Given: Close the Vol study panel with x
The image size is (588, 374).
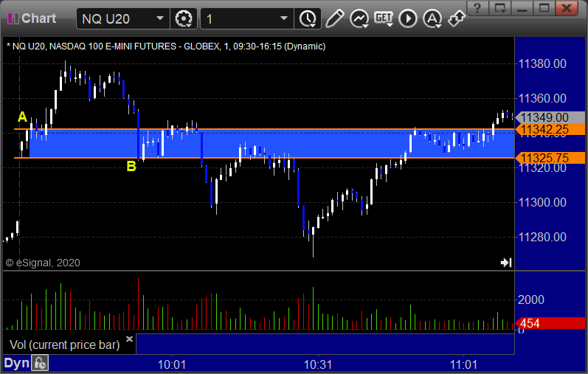Looking at the screenshot, I should [129, 339].
